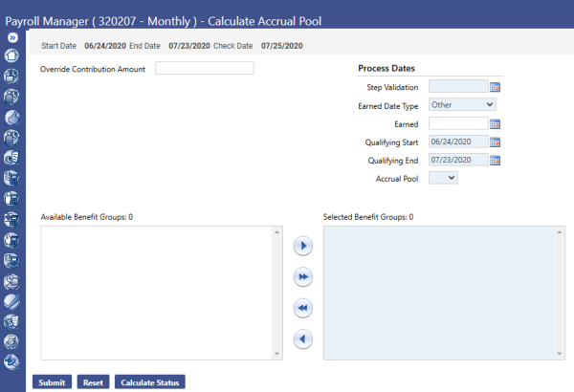Open calendar picker for Qualifying Start
Image resolution: width=574 pixels, height=392 pixels.
click(x=495, y=142)
